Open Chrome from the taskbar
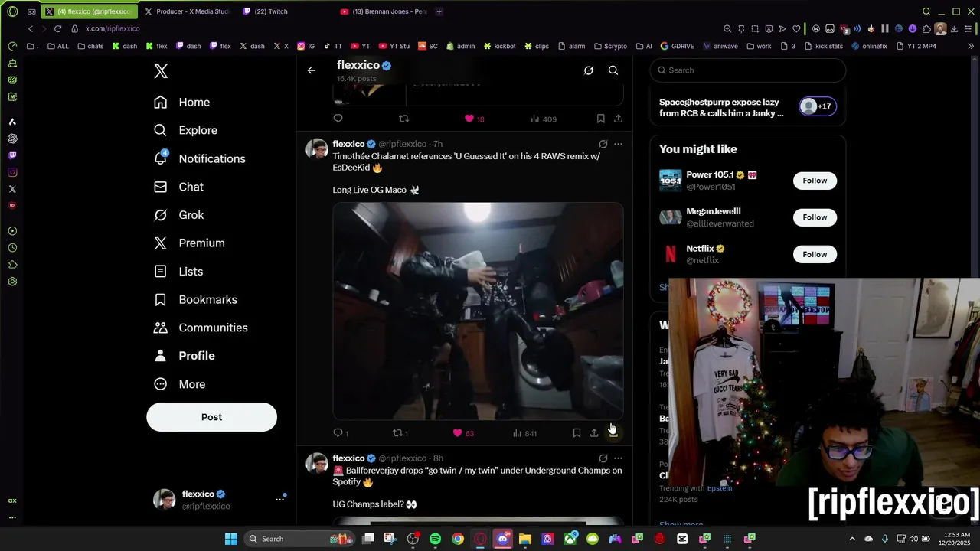 pyautogui.click(x=457, y=539)
